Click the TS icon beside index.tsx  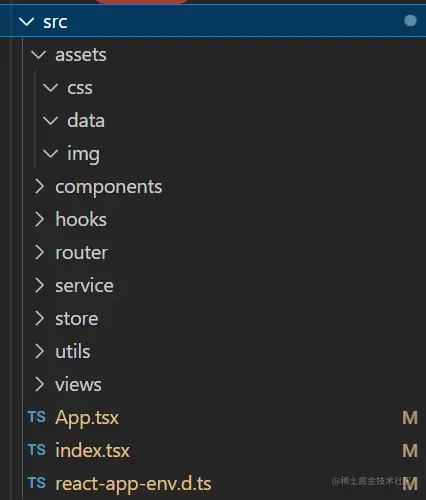click(x=37, y=450)
